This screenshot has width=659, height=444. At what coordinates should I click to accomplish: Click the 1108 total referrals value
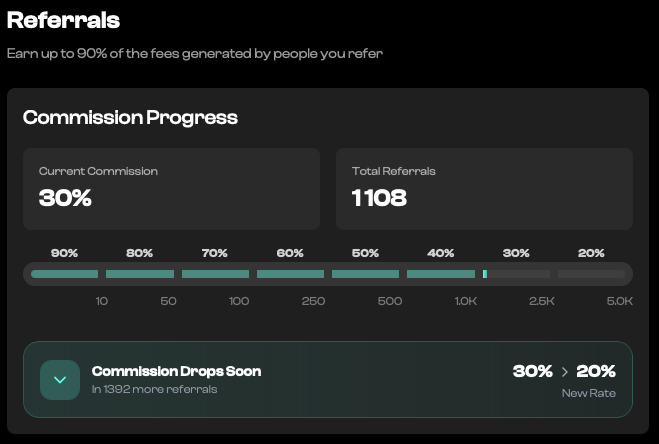(379, 198)
